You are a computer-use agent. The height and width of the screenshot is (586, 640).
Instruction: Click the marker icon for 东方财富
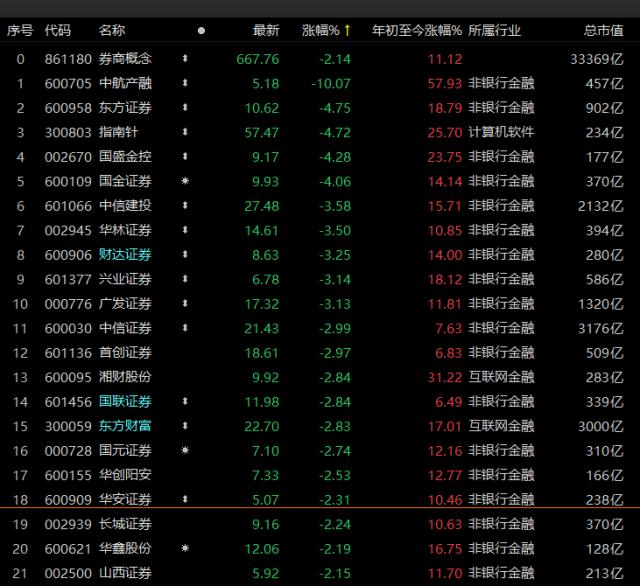(185, 426)
